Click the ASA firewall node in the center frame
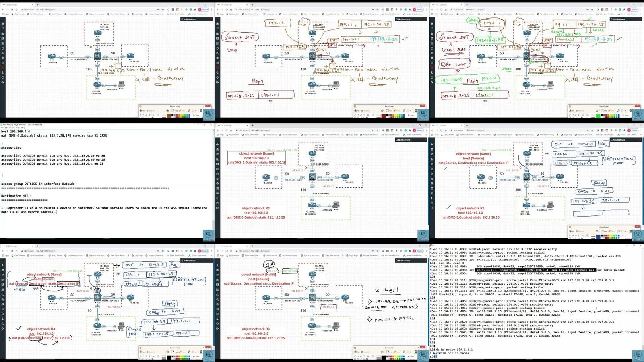This screenshot has width=644, height=362. pyautogui.click(x=312, y=177)
